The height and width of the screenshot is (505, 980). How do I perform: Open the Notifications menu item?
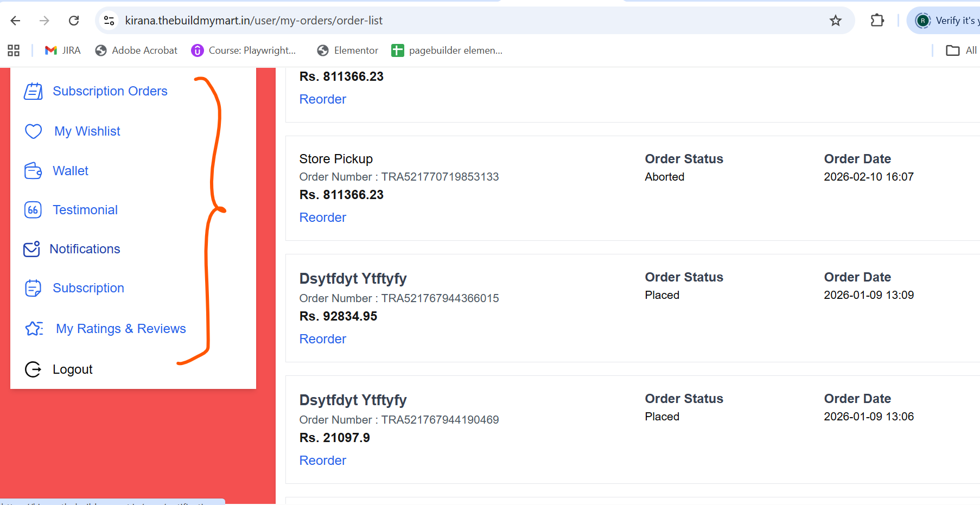[85, 249]
